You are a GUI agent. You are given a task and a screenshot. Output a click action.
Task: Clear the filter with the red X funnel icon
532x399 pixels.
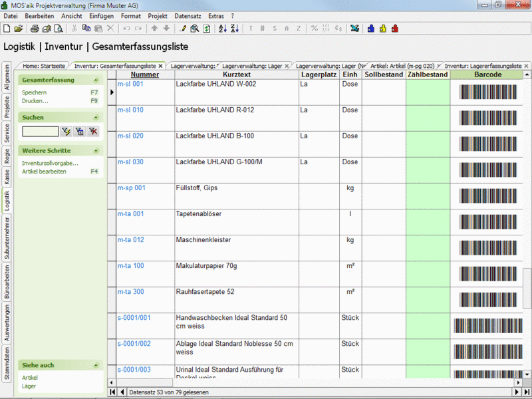pos(93,131)
